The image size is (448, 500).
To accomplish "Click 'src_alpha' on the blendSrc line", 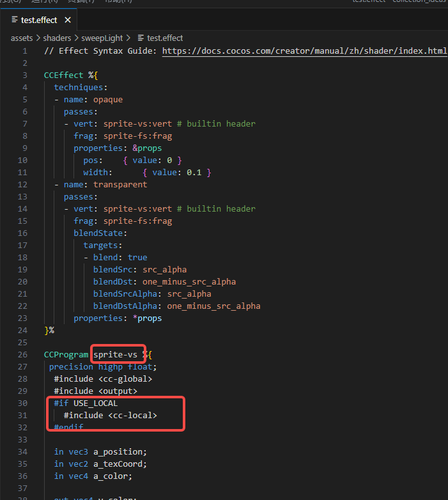I will (x=164, y=269).
